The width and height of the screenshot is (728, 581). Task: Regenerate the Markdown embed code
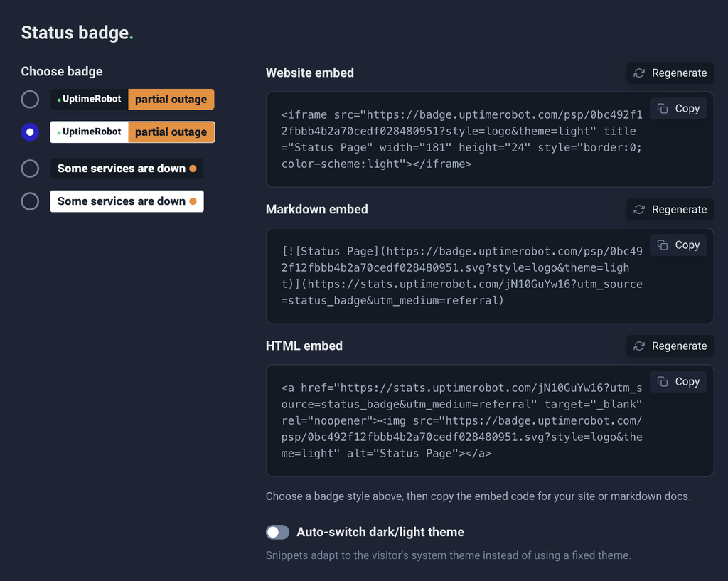tap(670, 210)
